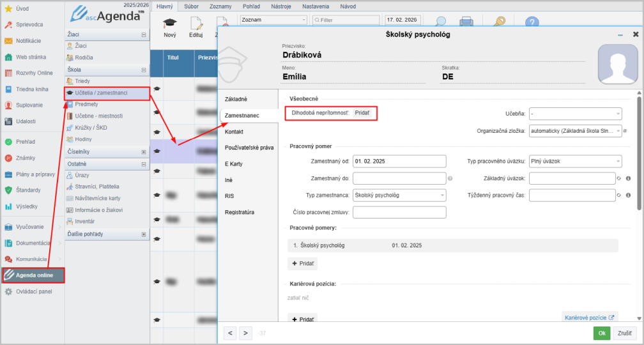
Task: Click the Edituj pencil document icon
Action: pyautogui.click(x=195, y=24)
